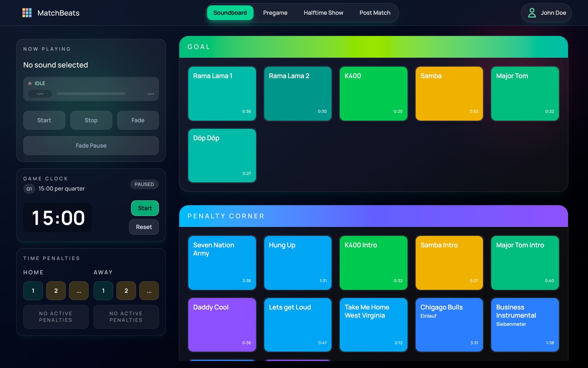
Task: Click the Now Playing progress bar
Action: pyautogui.click(x=91, y=94)
